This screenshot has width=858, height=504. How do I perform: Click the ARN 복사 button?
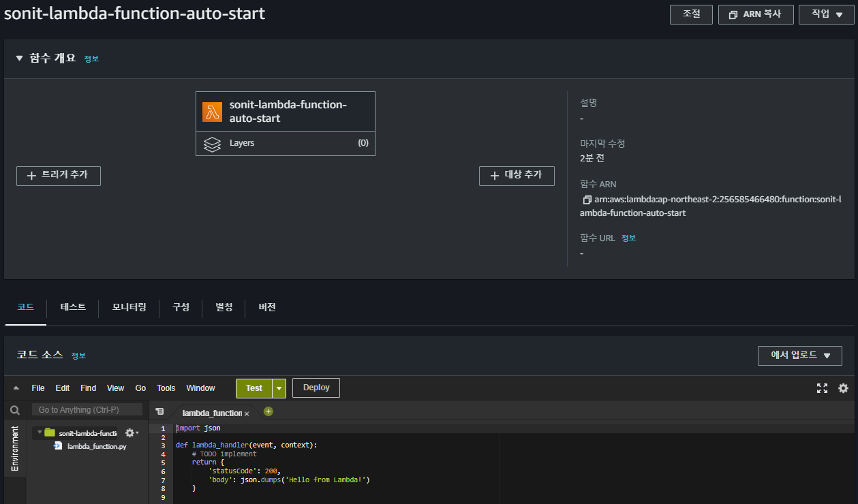point(756,14)
